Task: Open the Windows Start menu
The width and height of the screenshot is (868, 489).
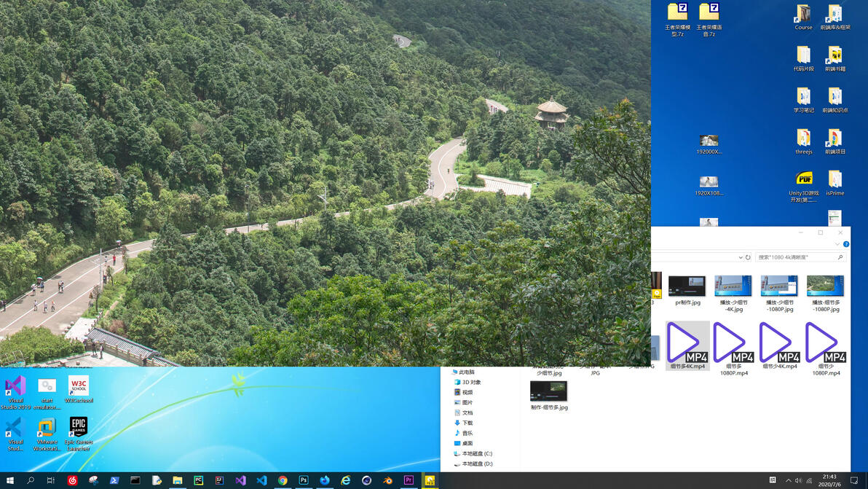Action: point(9,480)
